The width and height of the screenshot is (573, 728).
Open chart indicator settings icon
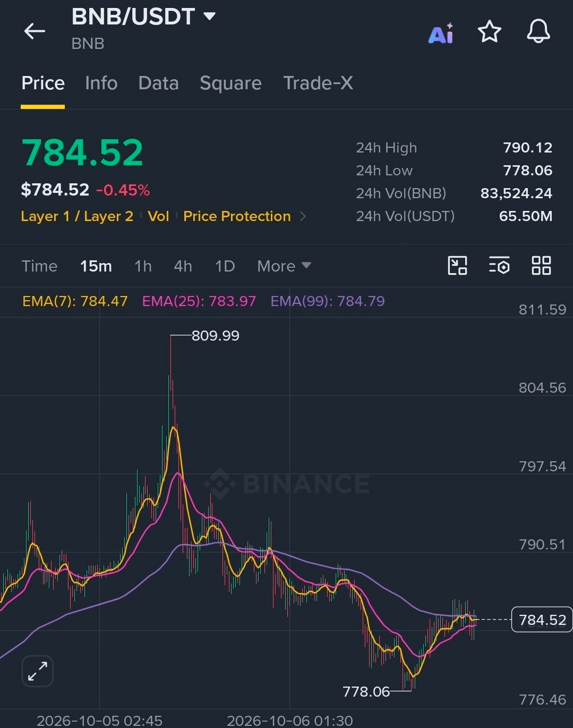[499, 265]
